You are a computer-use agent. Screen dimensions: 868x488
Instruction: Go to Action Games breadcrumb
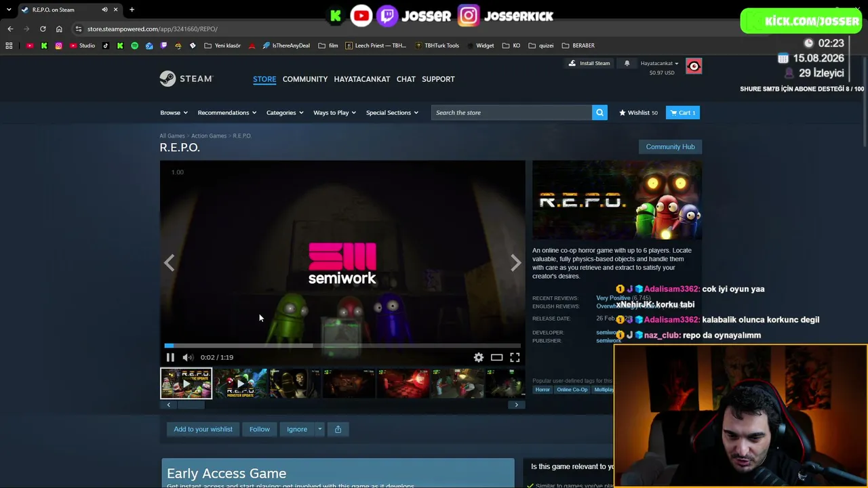click(209, 136)
